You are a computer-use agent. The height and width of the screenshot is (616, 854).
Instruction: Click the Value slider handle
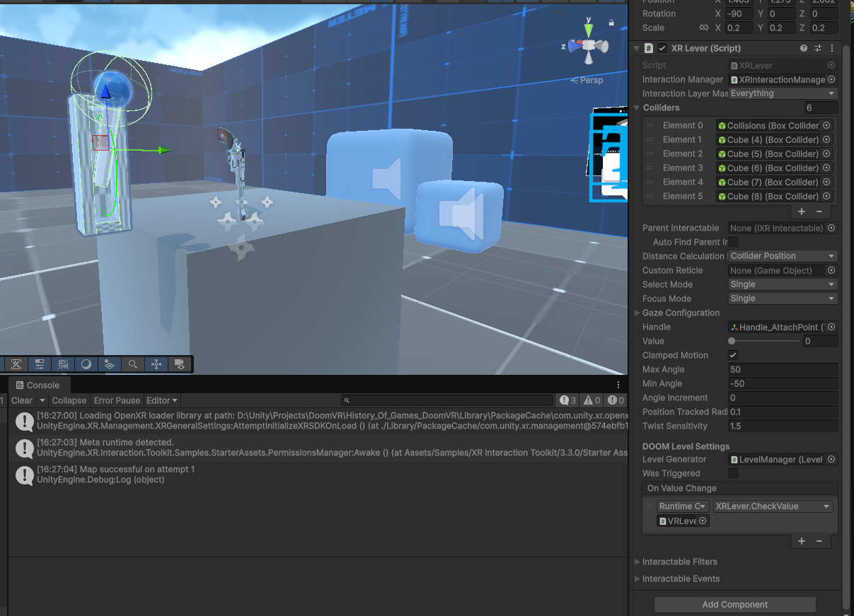pyautogui.click(x=732, y=341)
